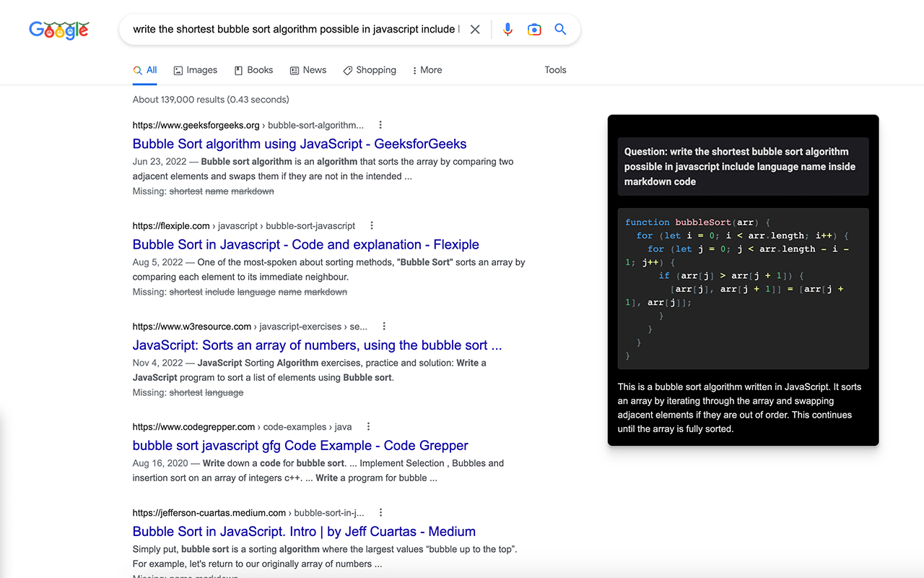Start voice search with the microphone icon
This screenshot has height=578, width=924.
(507, 30)
